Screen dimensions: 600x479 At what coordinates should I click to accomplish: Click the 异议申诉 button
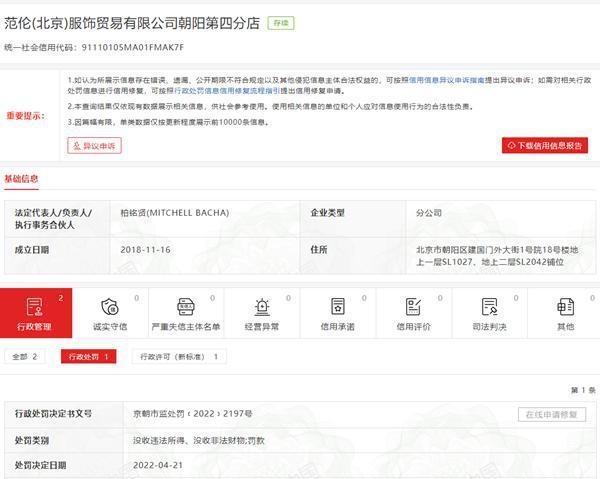point(95,145)
